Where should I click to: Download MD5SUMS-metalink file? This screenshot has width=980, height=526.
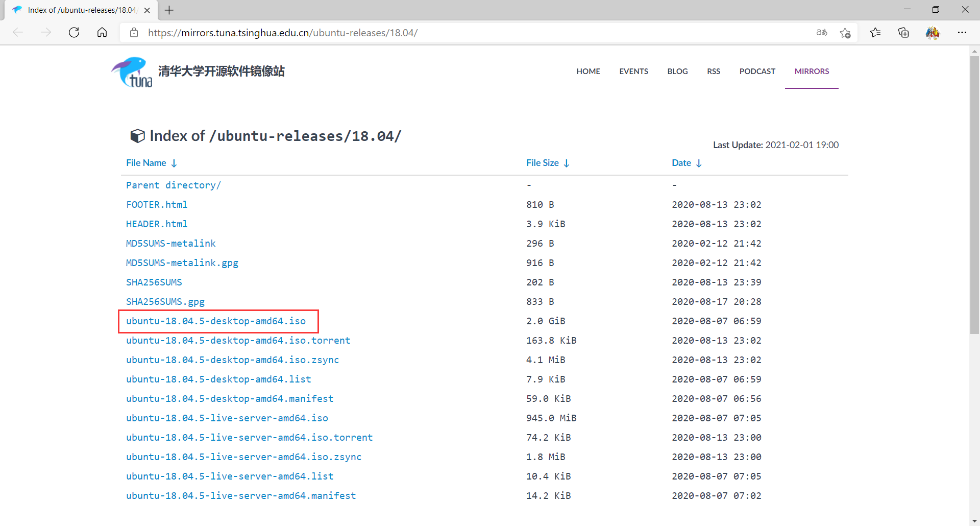[x=171, y=244]
